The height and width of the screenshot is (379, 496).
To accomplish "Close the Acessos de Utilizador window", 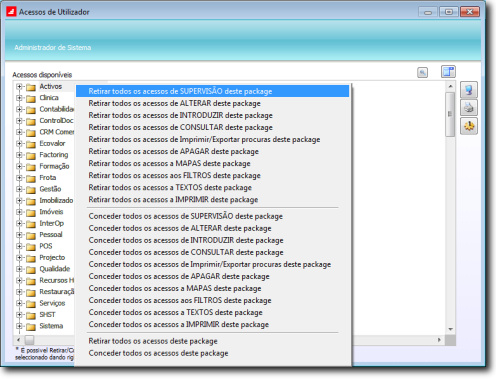I will (x=470, y=12).
